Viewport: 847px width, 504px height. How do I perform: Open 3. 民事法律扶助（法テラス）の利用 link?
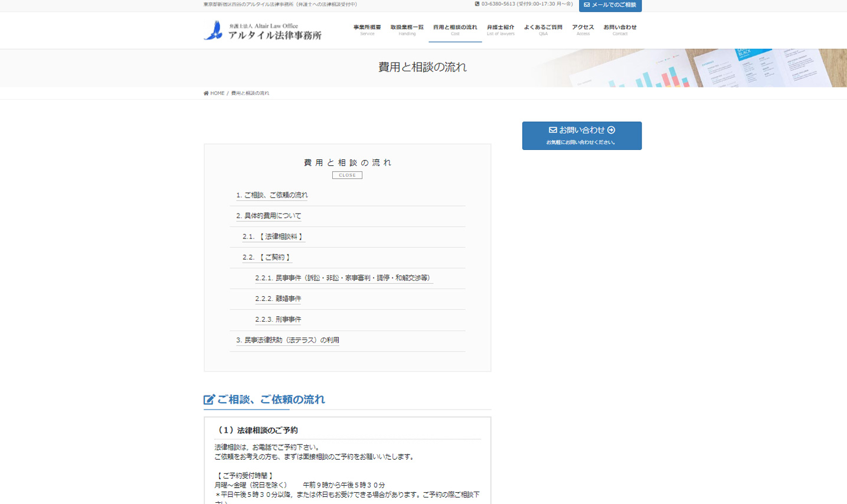[x=287, y=341]
